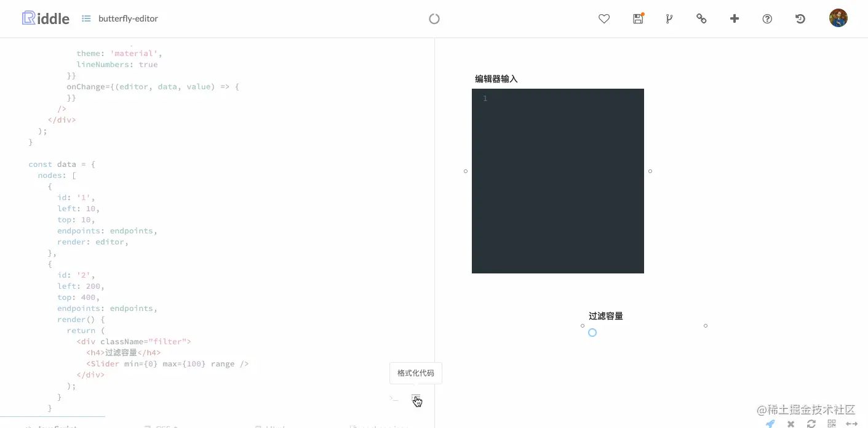
Task: Open the riddle list icon beside the logo
Action: 85,18
